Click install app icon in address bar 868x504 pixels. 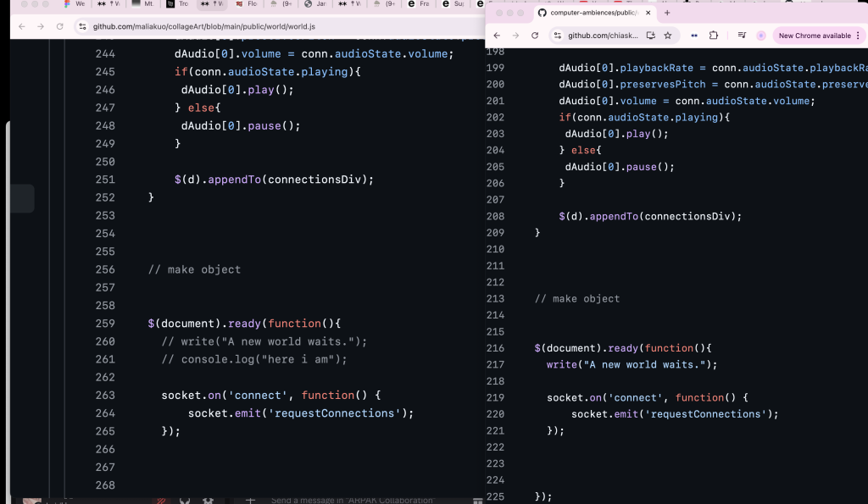click(650, 36)
